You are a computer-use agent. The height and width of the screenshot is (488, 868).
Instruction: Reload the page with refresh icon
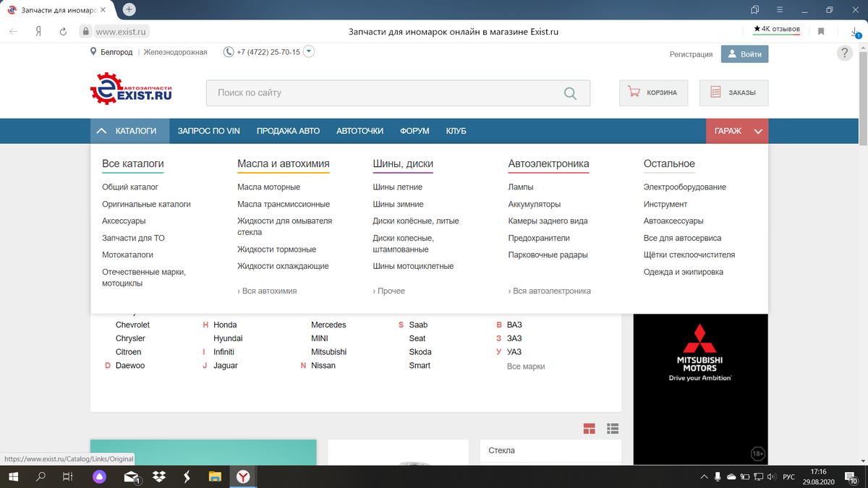point(63,32)
